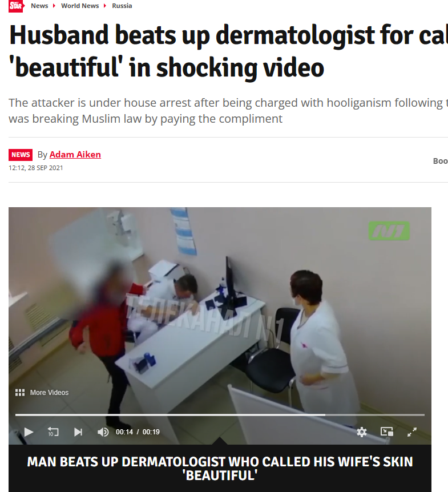The width and height of the screenshot is (448, 492).
Task: Play the video
Action: click(x=29, y=432)
